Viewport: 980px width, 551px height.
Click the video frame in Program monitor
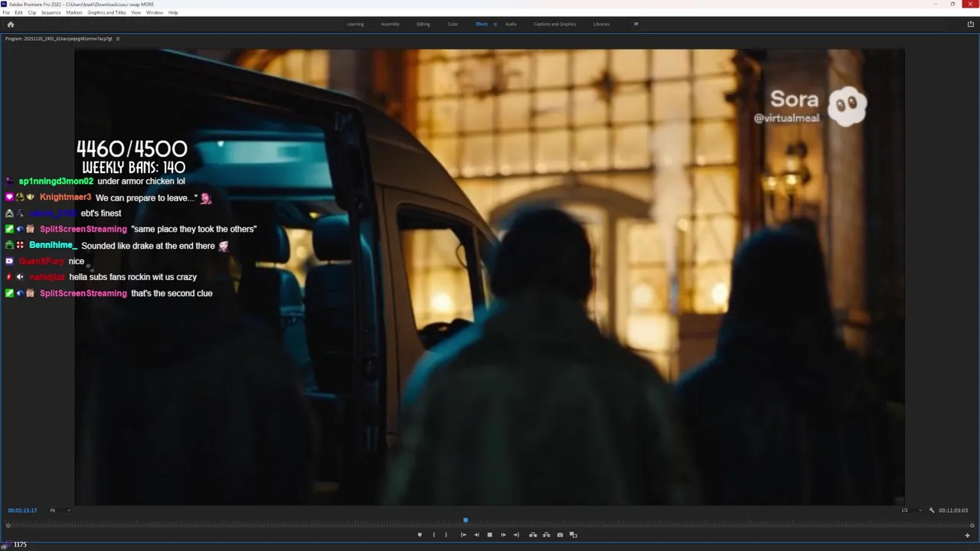490,277
